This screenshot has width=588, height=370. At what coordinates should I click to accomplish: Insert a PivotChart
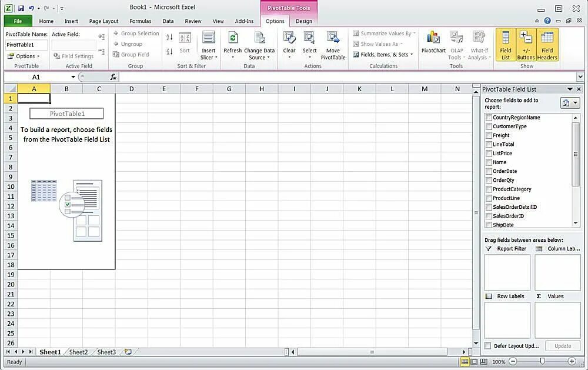click(433, 42)
